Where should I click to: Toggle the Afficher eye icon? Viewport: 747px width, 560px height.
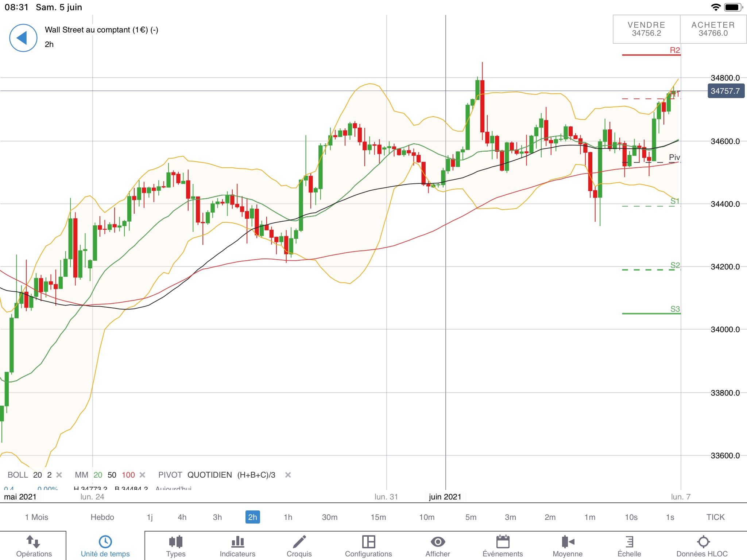pyautogui.click(x=438, y=542)
